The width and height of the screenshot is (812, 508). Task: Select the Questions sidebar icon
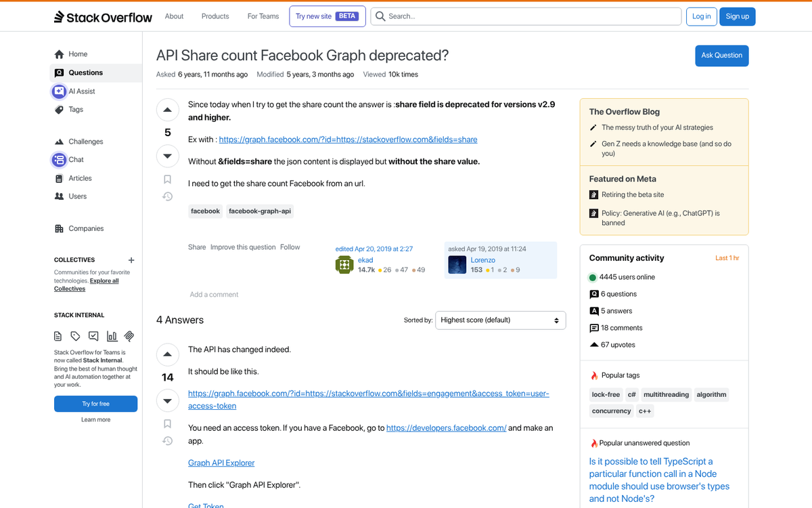click(x=60, y=72)
